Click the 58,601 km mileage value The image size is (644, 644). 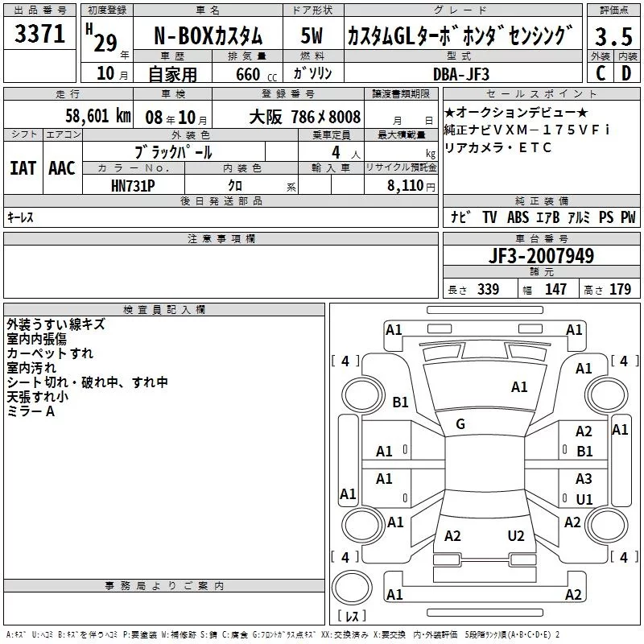click(x=98, y=116)
